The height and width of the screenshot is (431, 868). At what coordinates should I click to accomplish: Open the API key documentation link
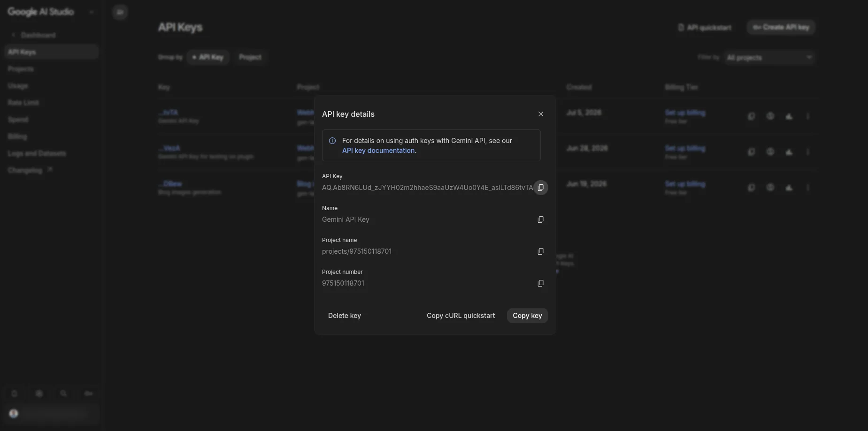pos(378,151)
